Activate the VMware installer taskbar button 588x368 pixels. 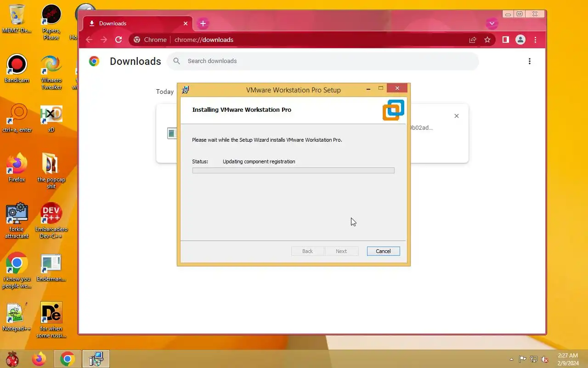tap(96, 359)
